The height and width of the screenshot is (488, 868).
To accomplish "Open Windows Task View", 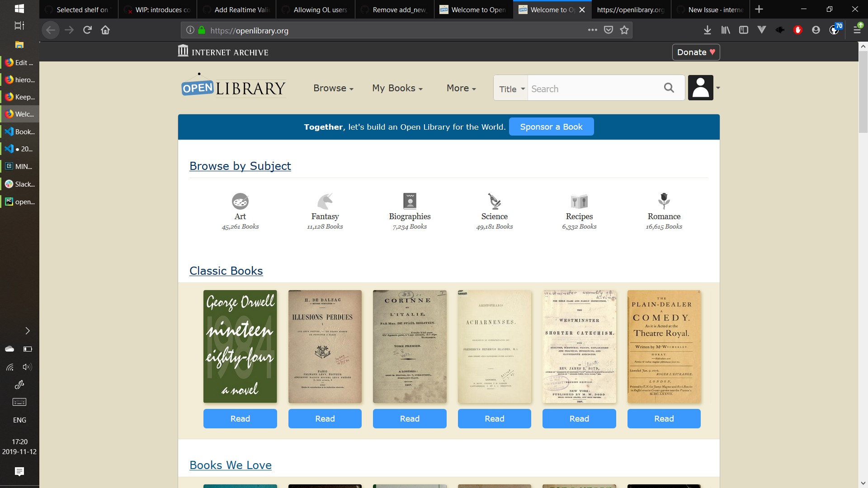I will [x=19, y=26].
